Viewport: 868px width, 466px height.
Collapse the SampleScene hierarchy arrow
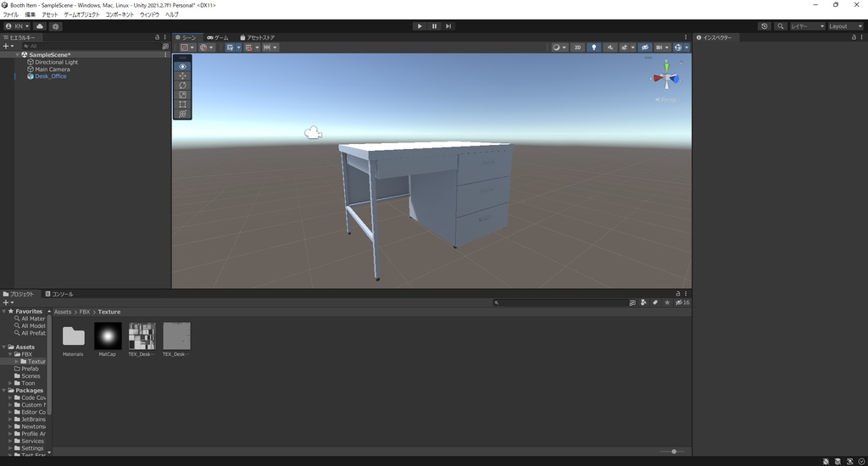point(18,55)
